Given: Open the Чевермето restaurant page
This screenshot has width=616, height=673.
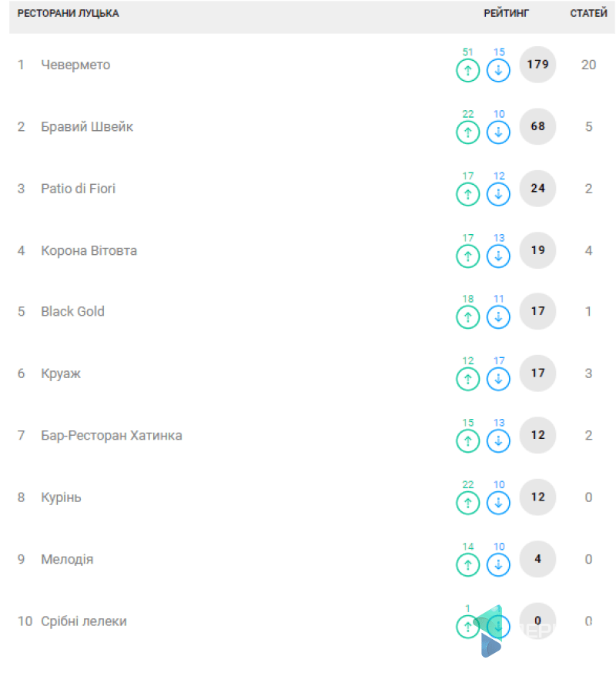Looking at the screenshot, I should [75, 65].
